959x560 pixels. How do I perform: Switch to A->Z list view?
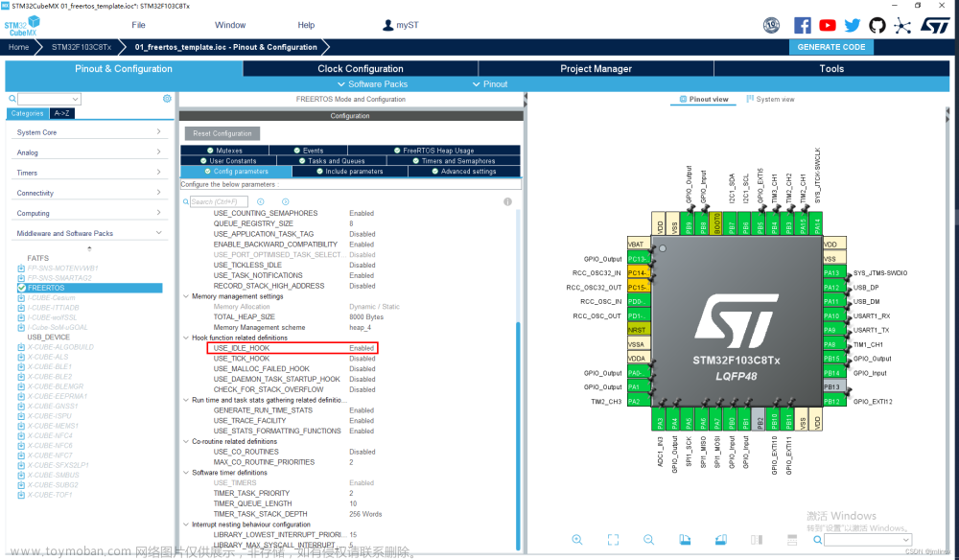[x=61, y=113]
